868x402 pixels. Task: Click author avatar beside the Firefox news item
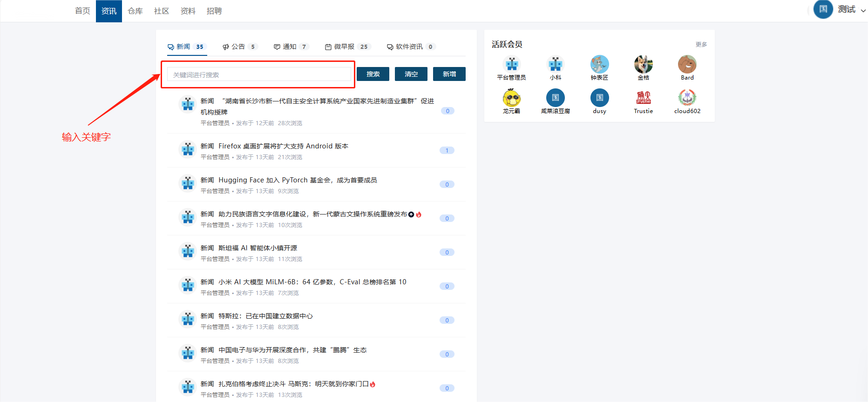pos(188,150)
